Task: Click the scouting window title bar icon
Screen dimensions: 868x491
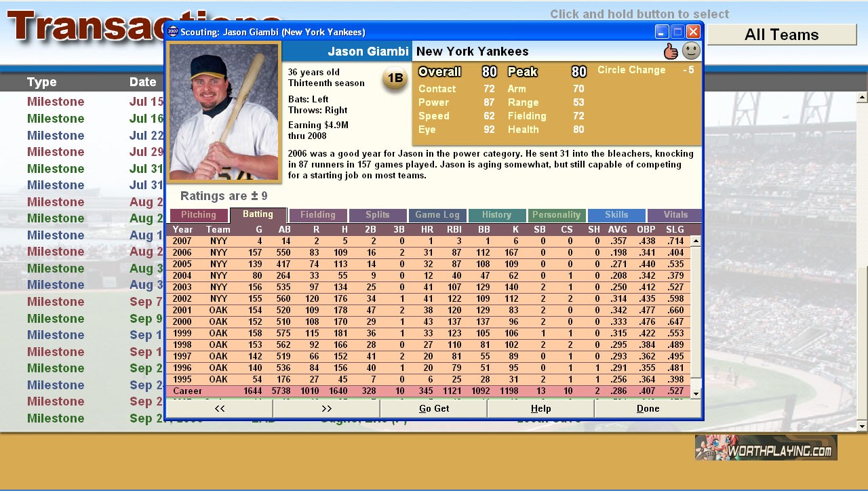Action: [173, 32]
